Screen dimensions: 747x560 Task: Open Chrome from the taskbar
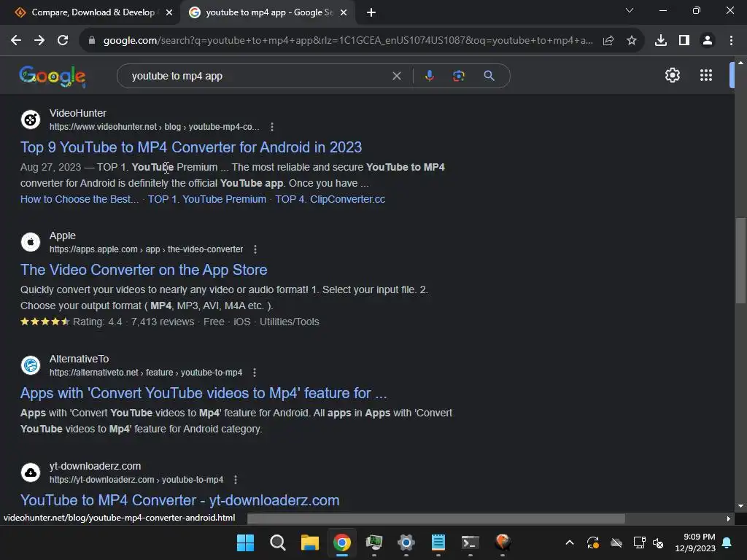coord(341,542)
